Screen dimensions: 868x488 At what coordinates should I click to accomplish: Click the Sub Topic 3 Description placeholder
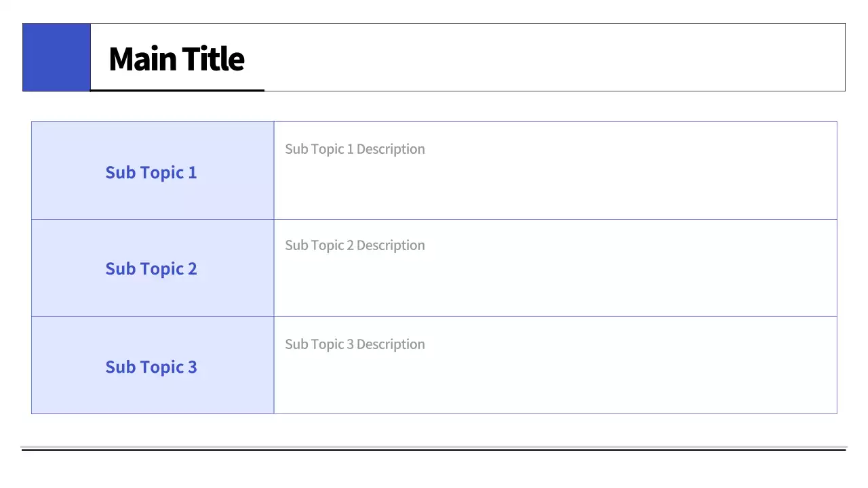355,344
